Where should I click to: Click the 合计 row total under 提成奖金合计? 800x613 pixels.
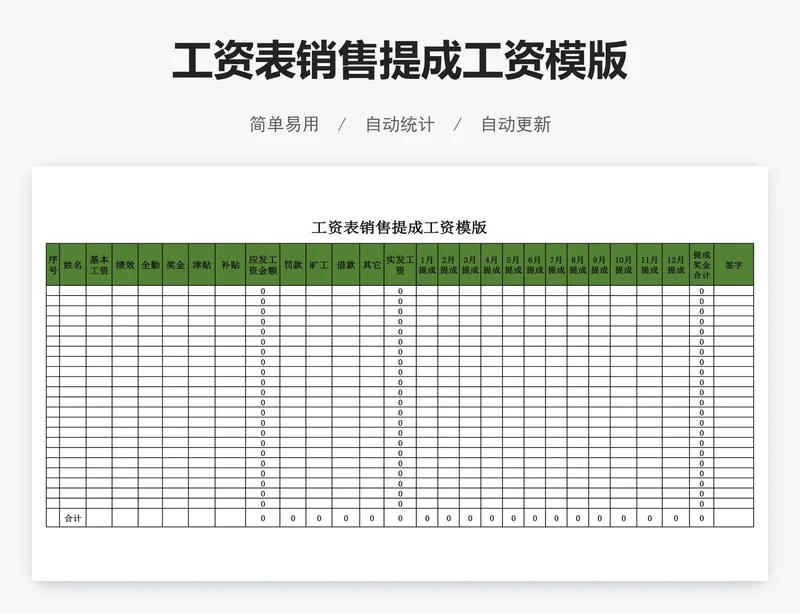(702, 518)
